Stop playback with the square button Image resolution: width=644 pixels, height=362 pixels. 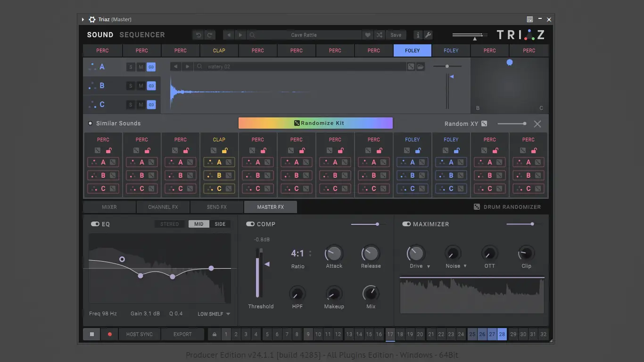click(92, 334)
